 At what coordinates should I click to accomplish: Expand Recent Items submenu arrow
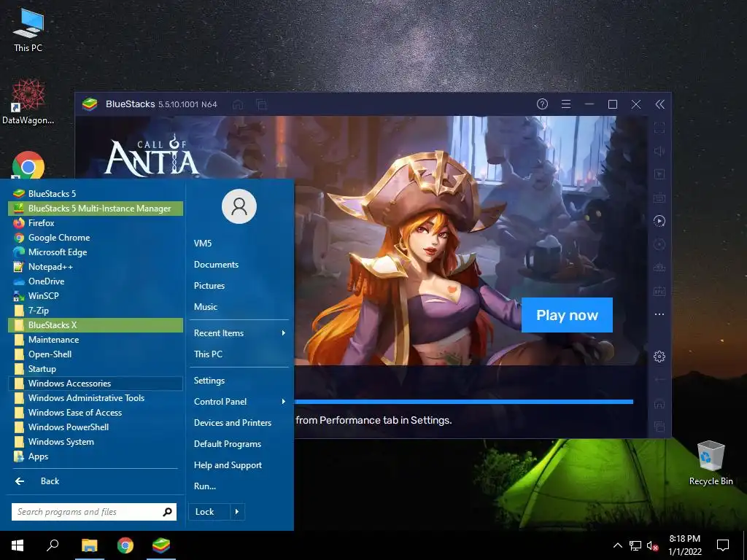284,332
